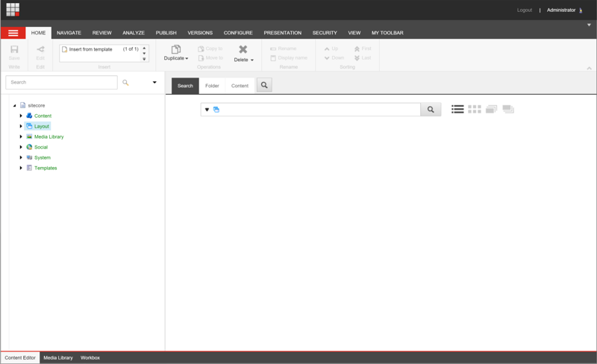Switch to the Folder tab
This screenshot has width=597, height=364.
(x=212, y=86)
